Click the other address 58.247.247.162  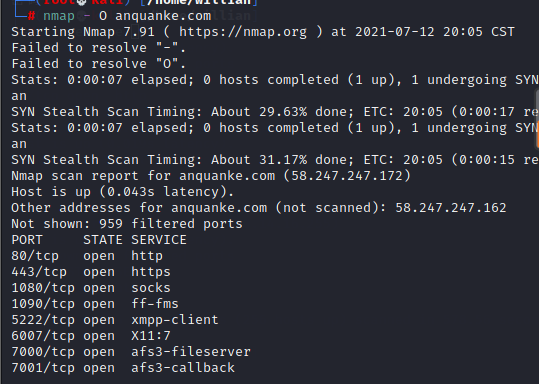(451, 208)
